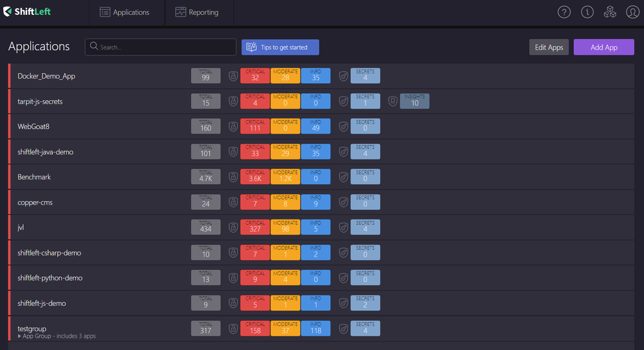Click Critical 9 badge for shiftleft-python-demo
The height and width of the screenshot is (350, 644).
pos(255,278)
